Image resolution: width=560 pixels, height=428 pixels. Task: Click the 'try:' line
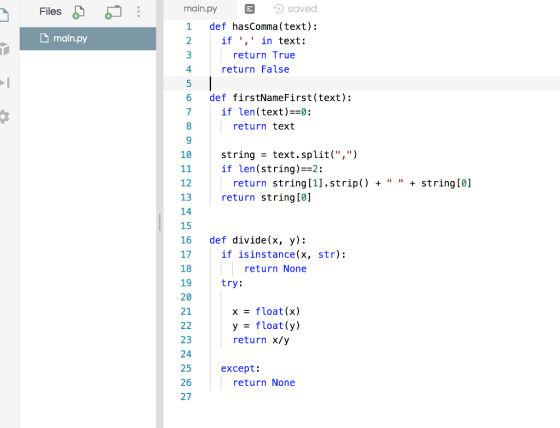point(232,283)
